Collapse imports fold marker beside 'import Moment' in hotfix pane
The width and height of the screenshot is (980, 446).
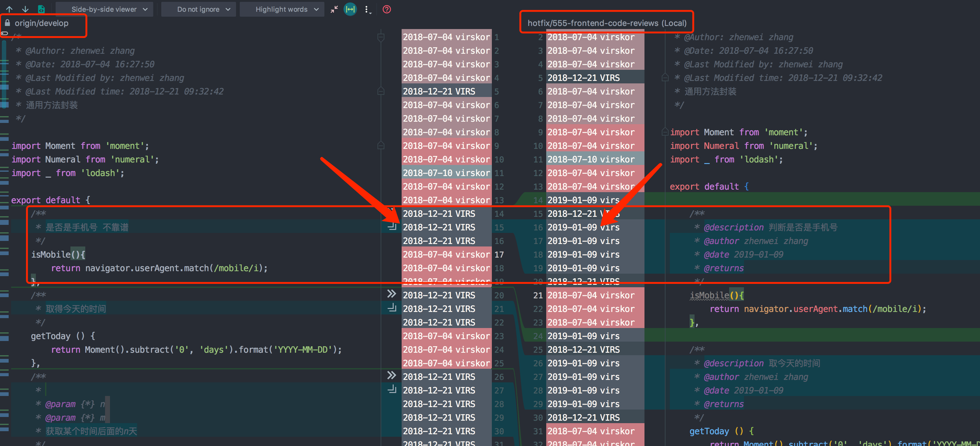click(x=665, y=132)
